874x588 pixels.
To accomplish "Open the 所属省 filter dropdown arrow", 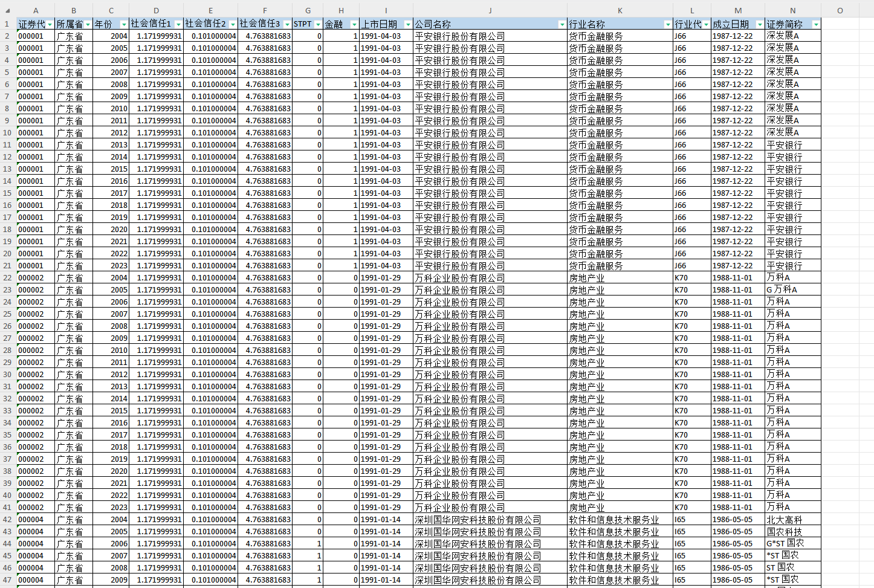I will (88, 24).
